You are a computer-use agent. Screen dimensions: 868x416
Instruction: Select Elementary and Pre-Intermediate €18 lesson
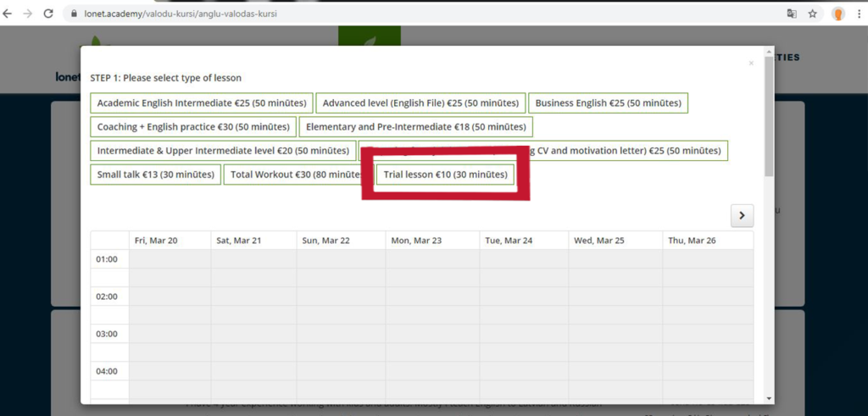click(x=415, y=127)
